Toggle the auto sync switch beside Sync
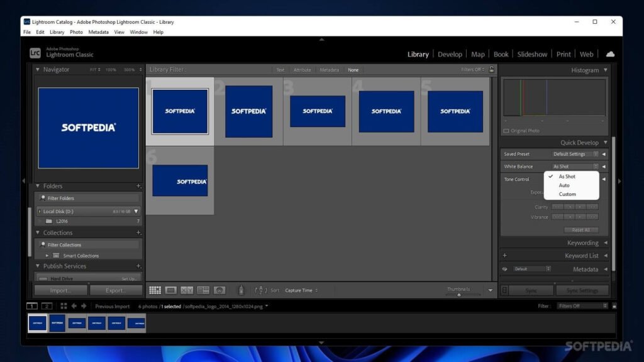Image resolution: width=644 pixels, height=362 pixels. click(505, 290)
